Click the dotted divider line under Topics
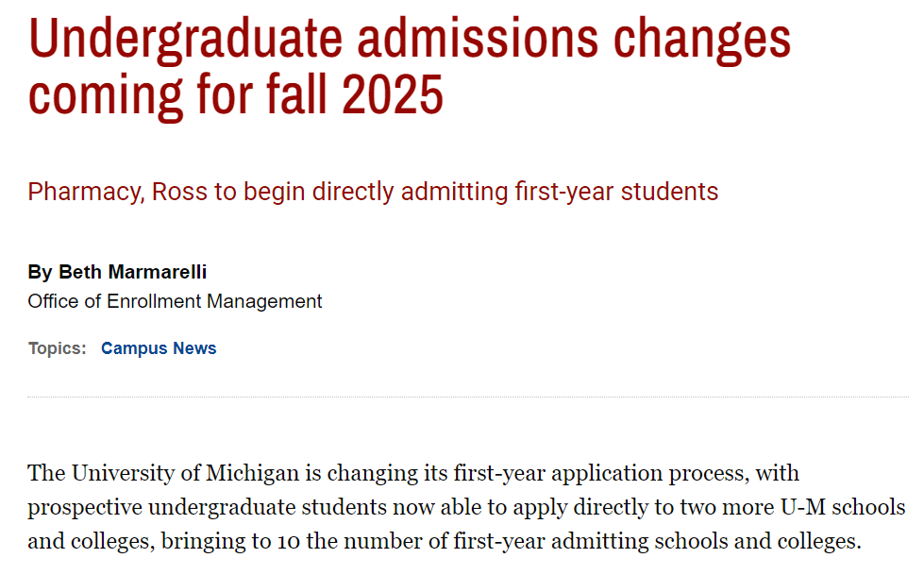The height and width of the screenshot is (575, 924). [x=468, y=397]
